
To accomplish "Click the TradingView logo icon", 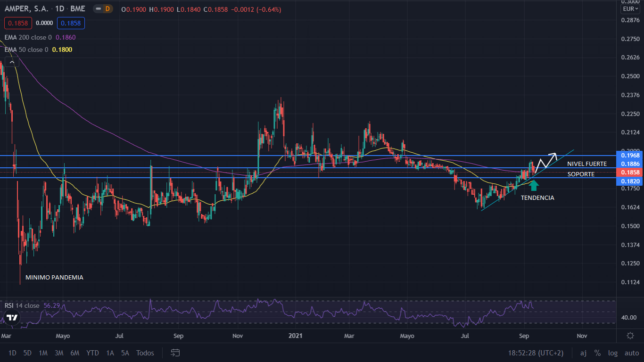I will [x=12, y=317].
